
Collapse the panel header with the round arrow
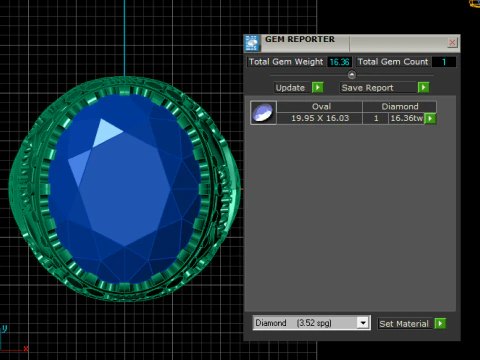click(352, 75)
